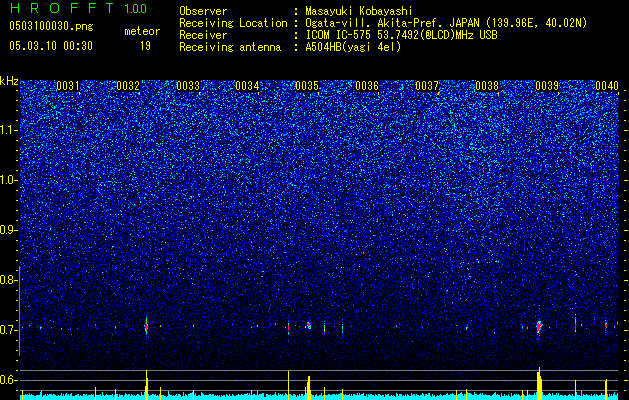This screenshot has height=400, width=629.
Task: Click the 0.8 kHz axis label
Action: [x=8, y=280]
